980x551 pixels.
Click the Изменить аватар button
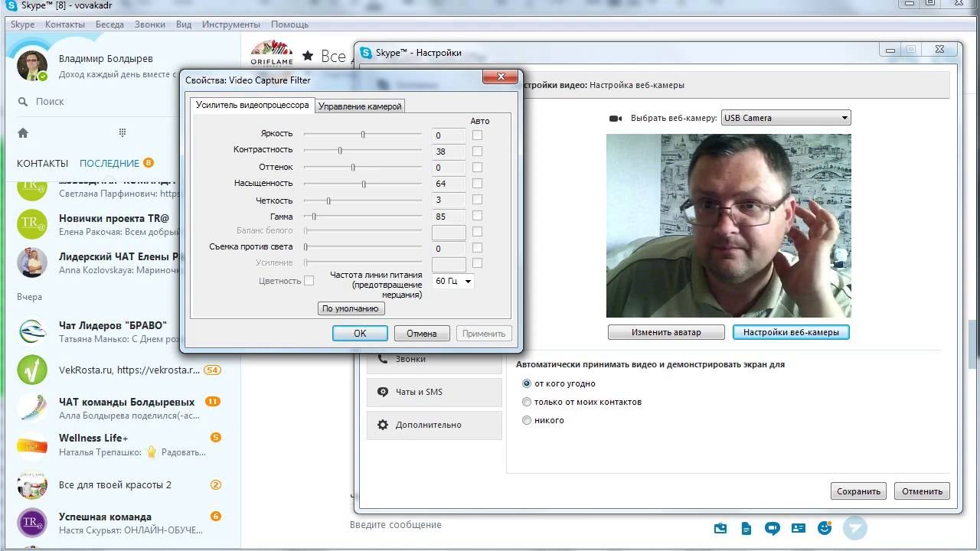[x=666, y=332]
